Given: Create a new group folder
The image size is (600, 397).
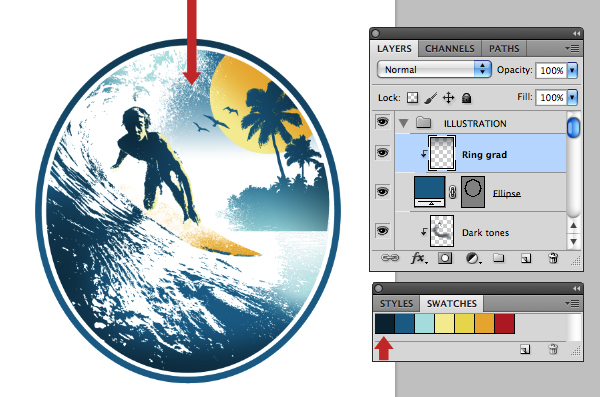Looking at the screenshot, I should click(x=498, y=258).
